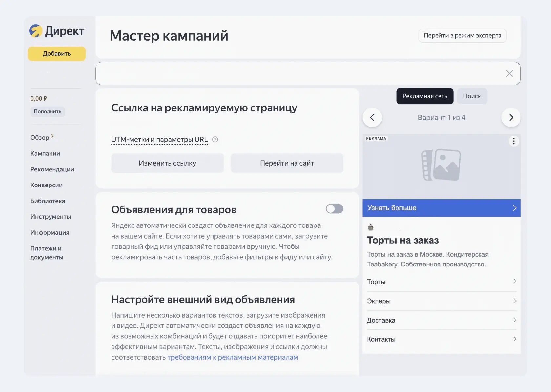The image size is (551, 392).
Task: Click the yellow Добавить button
Action: click(x=57, y=54)
